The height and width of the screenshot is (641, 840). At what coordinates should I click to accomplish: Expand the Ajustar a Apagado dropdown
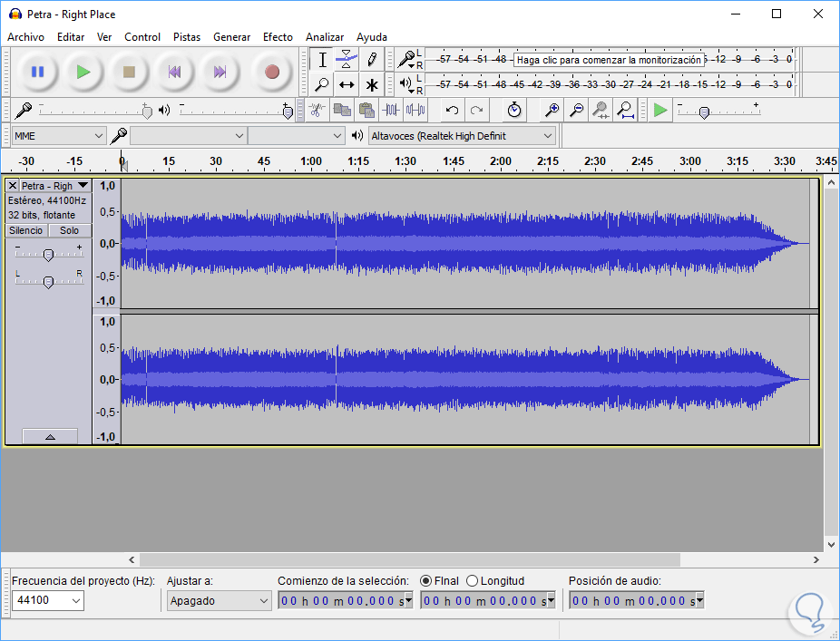tap(219, 600)
